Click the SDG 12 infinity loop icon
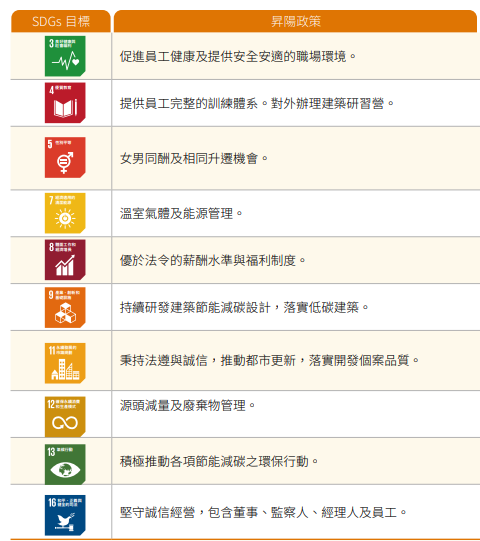 (x=65, y=416)
